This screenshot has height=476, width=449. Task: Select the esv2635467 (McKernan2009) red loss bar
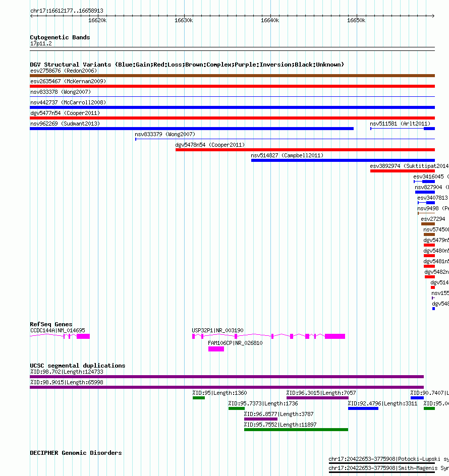233,86
